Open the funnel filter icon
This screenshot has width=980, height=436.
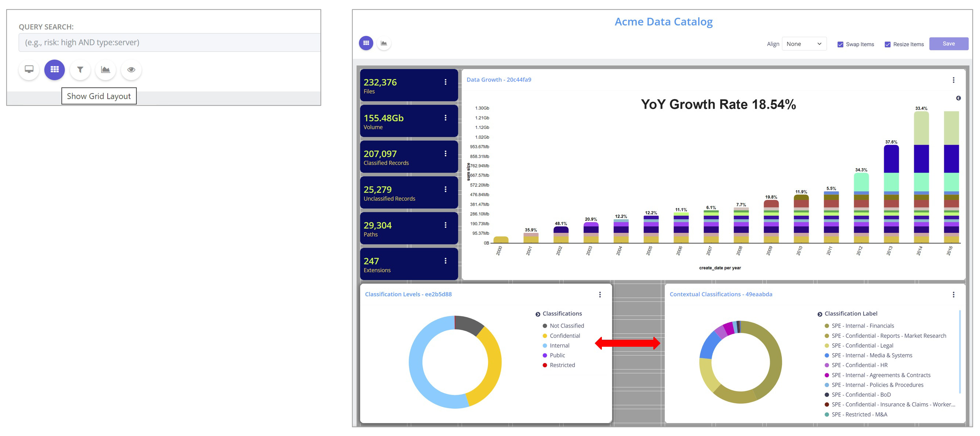pos(80,70)
